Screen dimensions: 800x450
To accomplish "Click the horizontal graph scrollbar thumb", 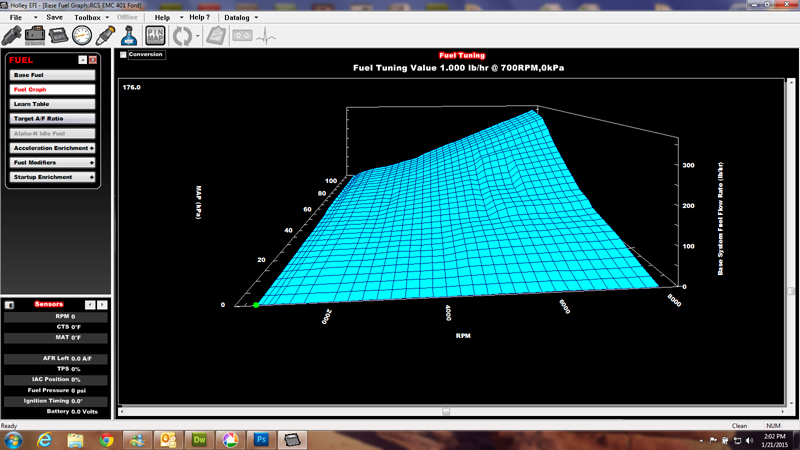I will [x=446, y=411].
